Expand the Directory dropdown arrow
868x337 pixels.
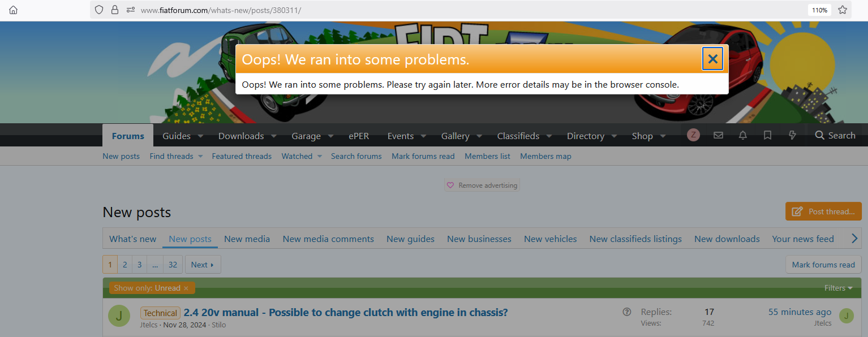[614, 136]
